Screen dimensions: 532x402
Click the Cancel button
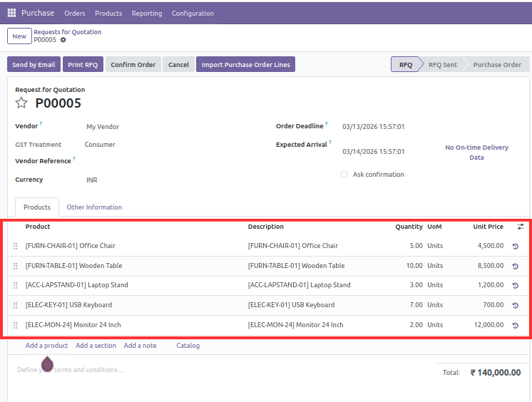point(178,64)
